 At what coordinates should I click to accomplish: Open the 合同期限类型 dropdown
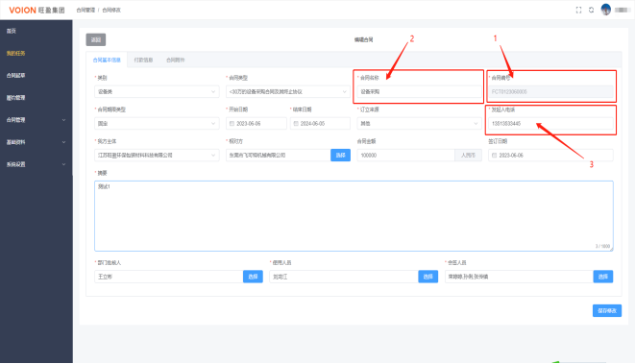coord(157,124)
